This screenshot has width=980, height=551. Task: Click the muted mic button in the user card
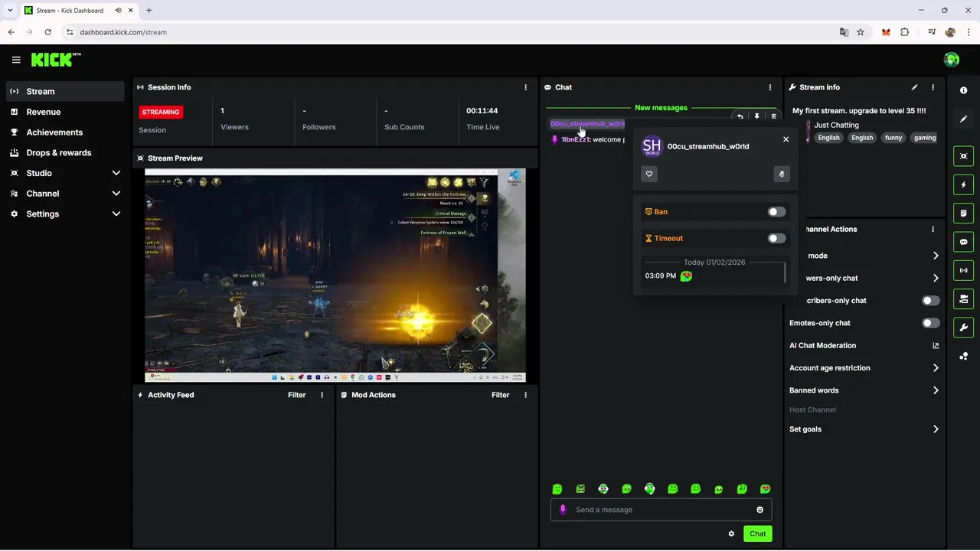pos(781,174)
